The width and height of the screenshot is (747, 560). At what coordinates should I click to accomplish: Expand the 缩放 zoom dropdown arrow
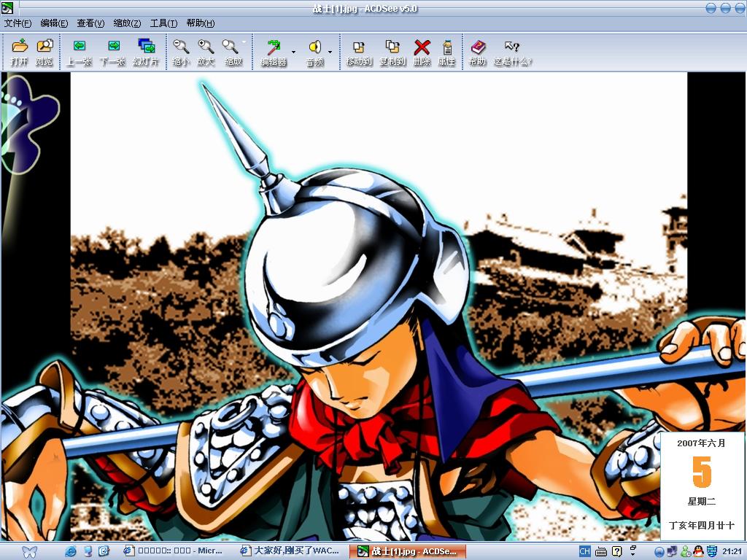(x=244, y=42)
